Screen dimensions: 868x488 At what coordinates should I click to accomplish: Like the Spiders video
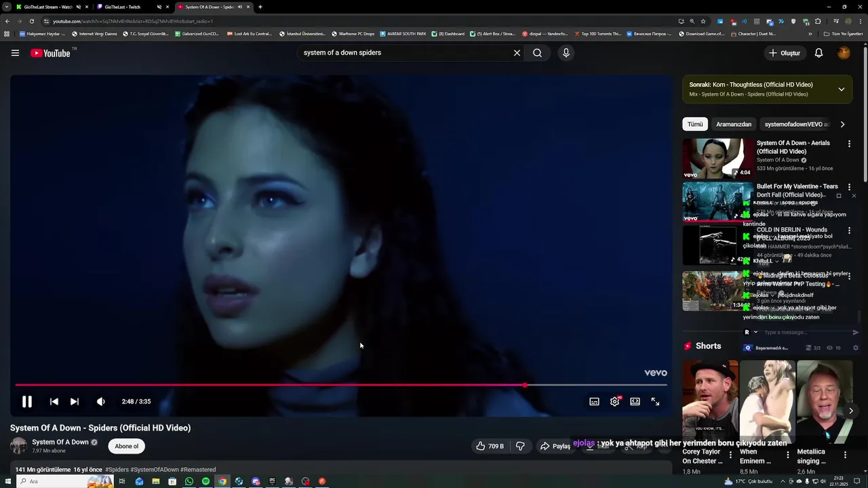pyautogui.click(x=490, y=446)
